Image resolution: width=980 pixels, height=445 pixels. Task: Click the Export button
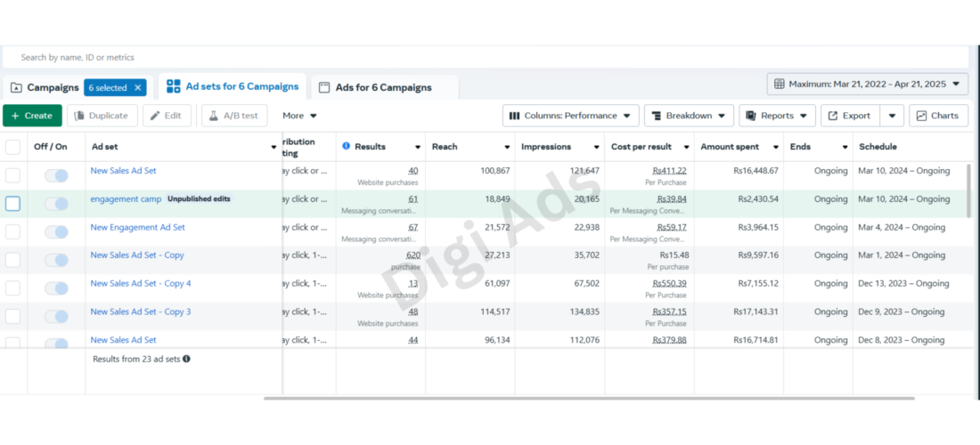pyautogui.click(x=850, y=116)
